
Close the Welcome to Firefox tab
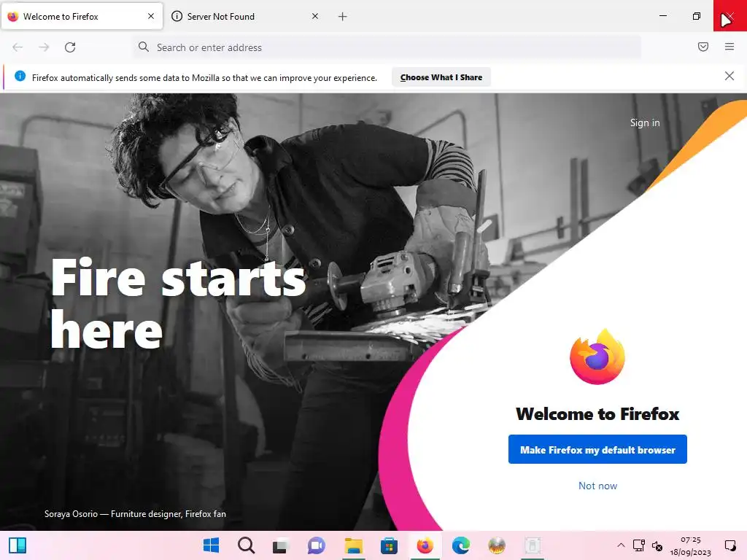pyautogui.click(x=151, y=16)
